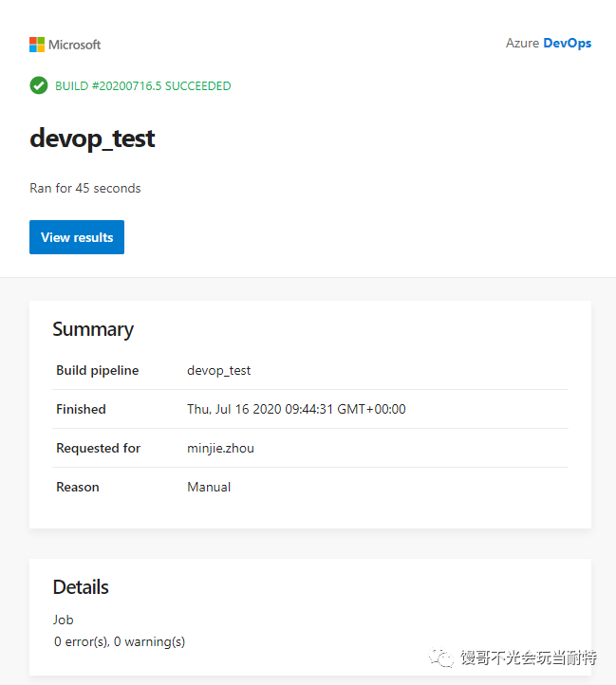616x685 pixels.
Task: Click the Microsoft wordmark text
Action: [x=74, y=45]
